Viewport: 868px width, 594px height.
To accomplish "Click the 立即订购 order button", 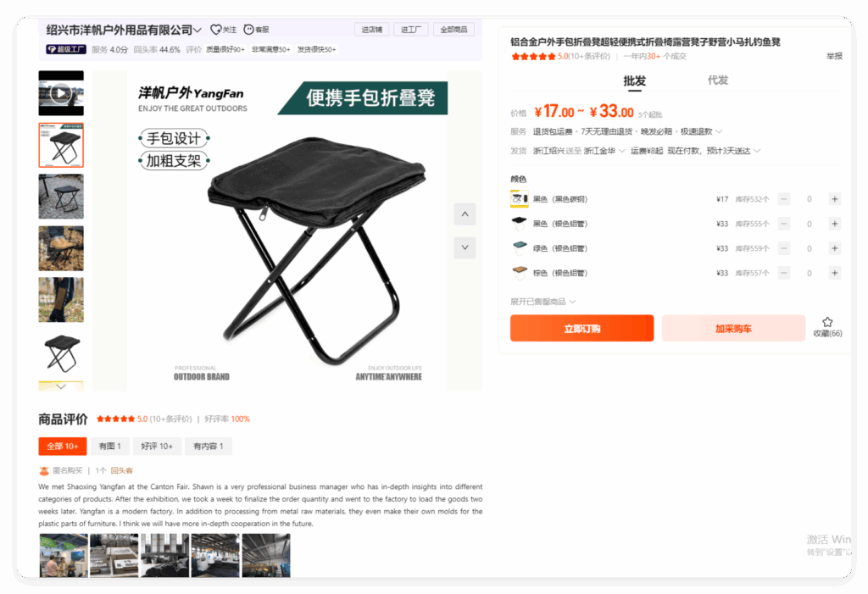I will pyautogui.click(x=581, y=328).
